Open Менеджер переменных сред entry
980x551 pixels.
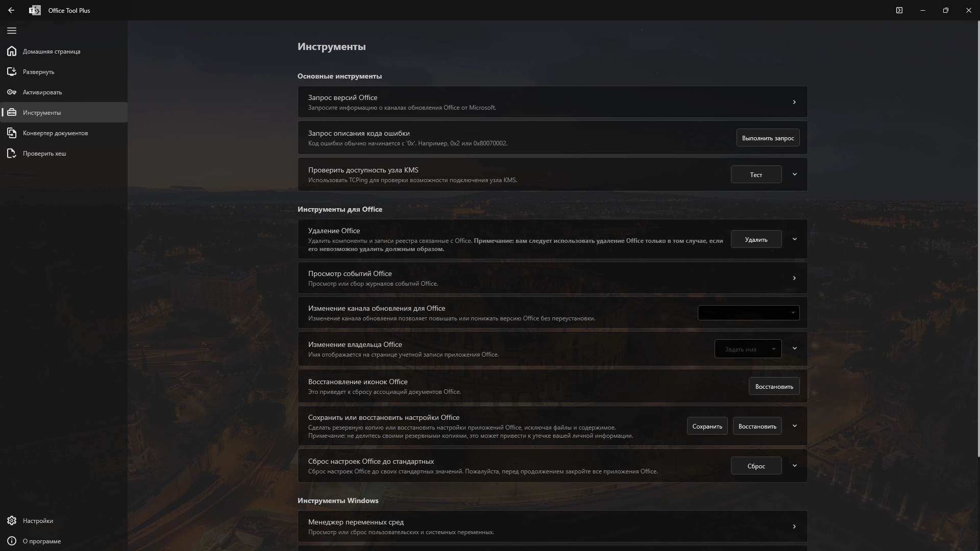point(552,527)
